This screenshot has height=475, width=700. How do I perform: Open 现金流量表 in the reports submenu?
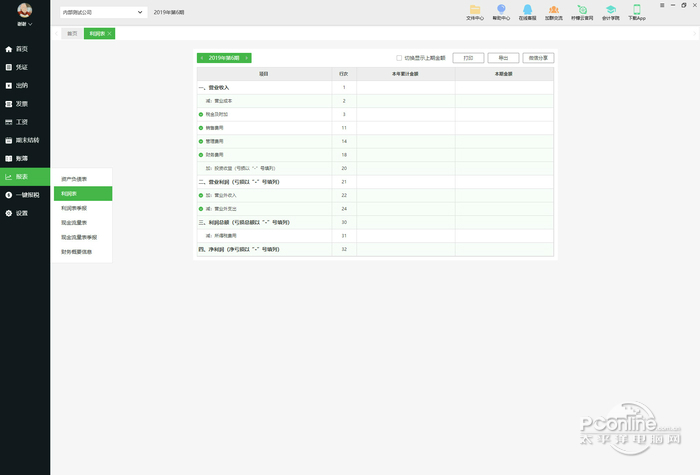(x=83, y=223)
